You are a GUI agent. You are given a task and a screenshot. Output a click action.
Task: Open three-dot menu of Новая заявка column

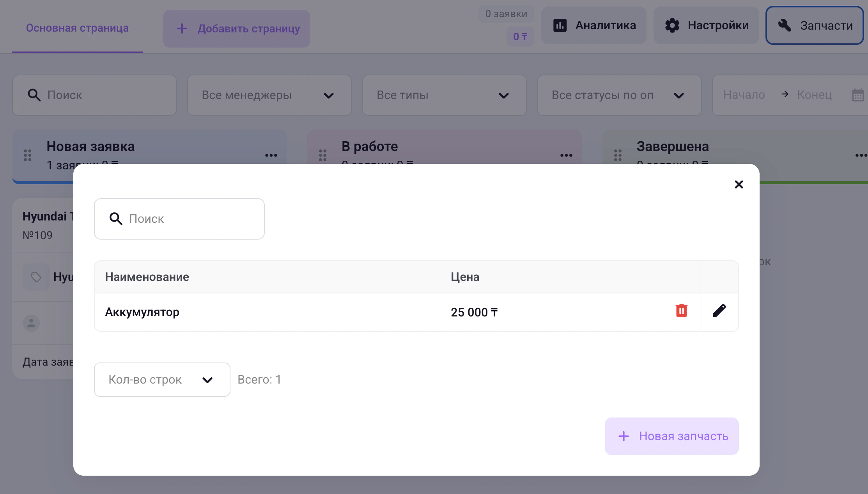click(x=271, y=155)
